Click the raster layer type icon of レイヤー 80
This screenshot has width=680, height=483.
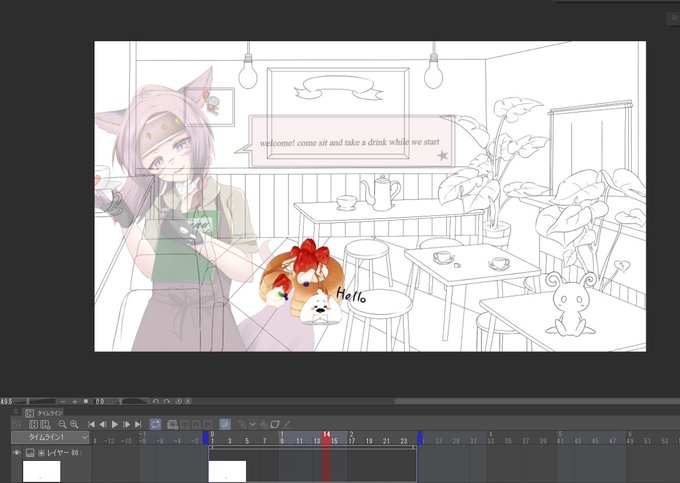[x=30, y=453]
